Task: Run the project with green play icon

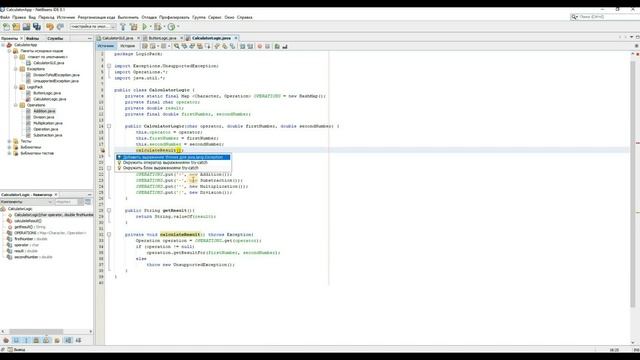Action: [x=144, y=27]
